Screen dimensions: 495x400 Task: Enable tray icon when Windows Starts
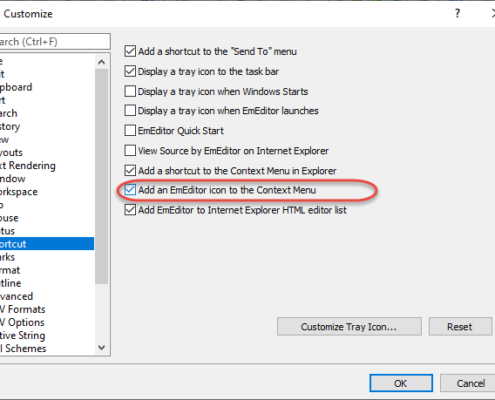tap(130, 91)
